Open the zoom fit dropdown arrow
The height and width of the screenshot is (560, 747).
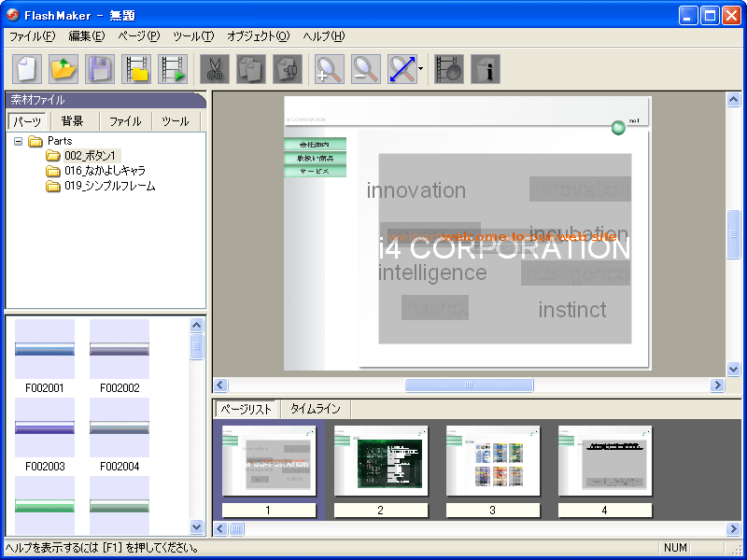tap(421, 69)
